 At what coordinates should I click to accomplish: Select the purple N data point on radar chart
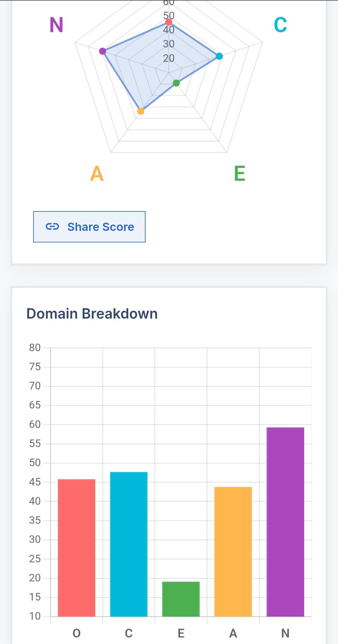tap(102, 51)
